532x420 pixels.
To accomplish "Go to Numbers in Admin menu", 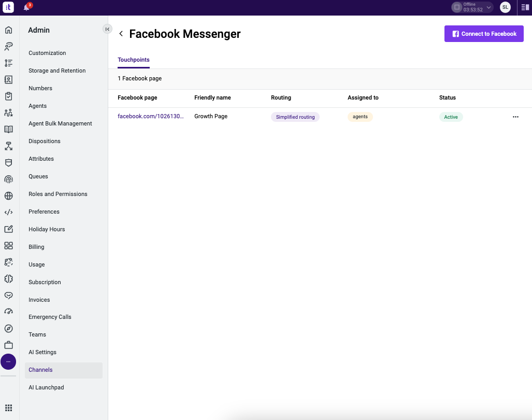I will tap(40, 88).
